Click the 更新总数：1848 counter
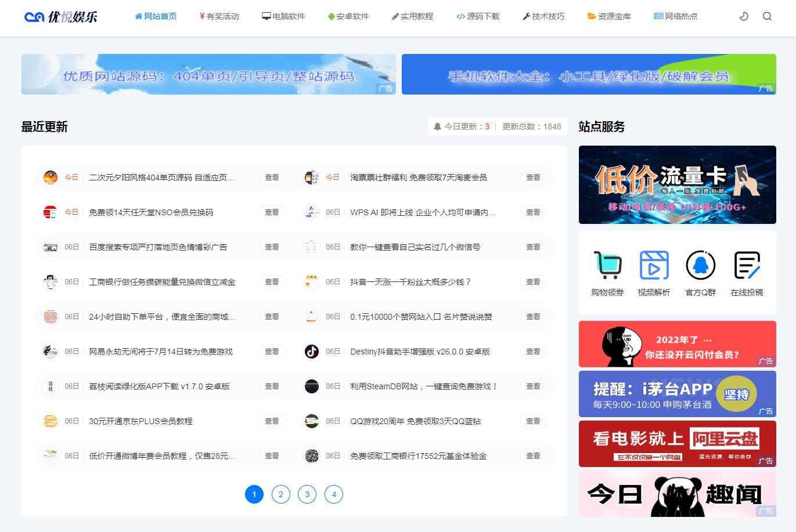This screenshot has width=796, height=532. click(x=532, y=126)
